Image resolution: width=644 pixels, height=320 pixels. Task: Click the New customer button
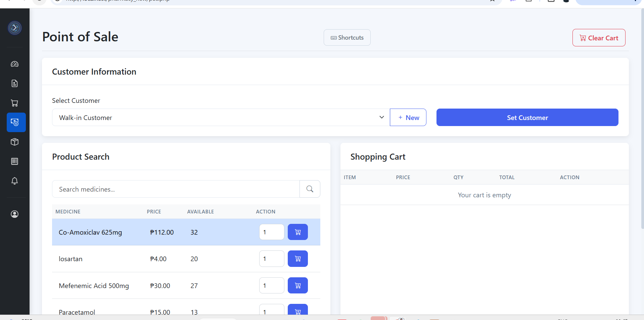click(408, 117)
